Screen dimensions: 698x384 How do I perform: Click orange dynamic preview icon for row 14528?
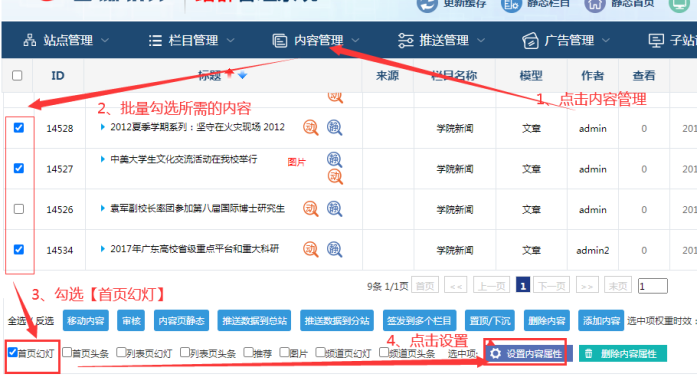(311, 128)
